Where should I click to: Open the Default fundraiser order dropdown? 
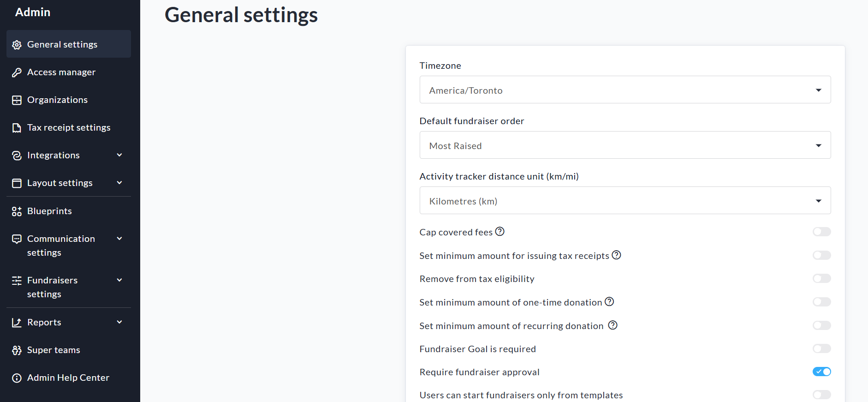(x=625, y=145)
